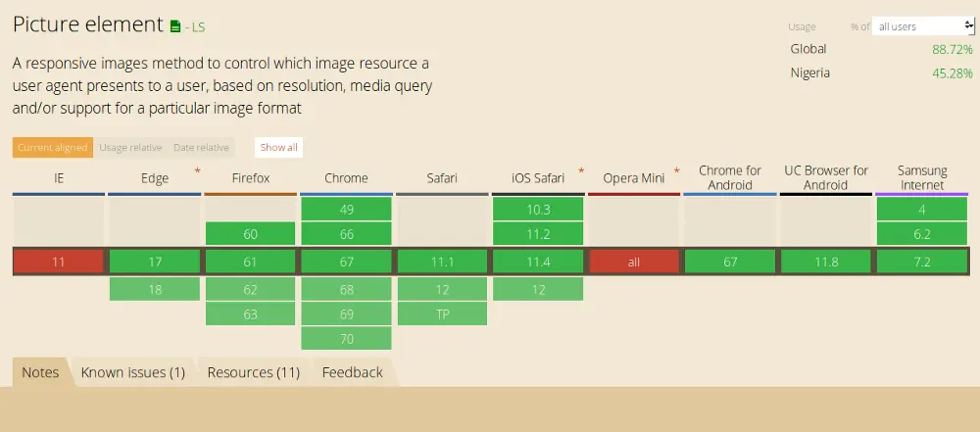Screen dimensions: 980x432
Task: Switch to the Resources (11) tab
Action: 253,372
